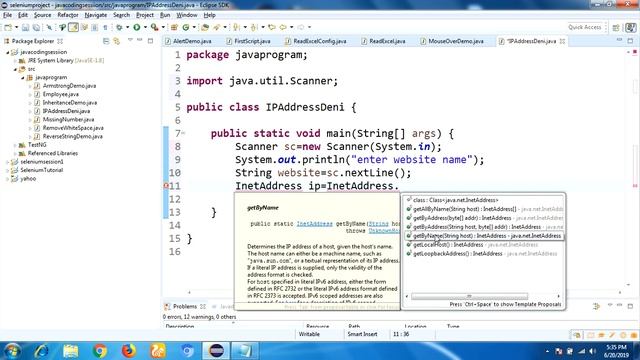Switch to AlertDemo.java editor tab
This screenshot has height=360, width=640.
(192, 41)
